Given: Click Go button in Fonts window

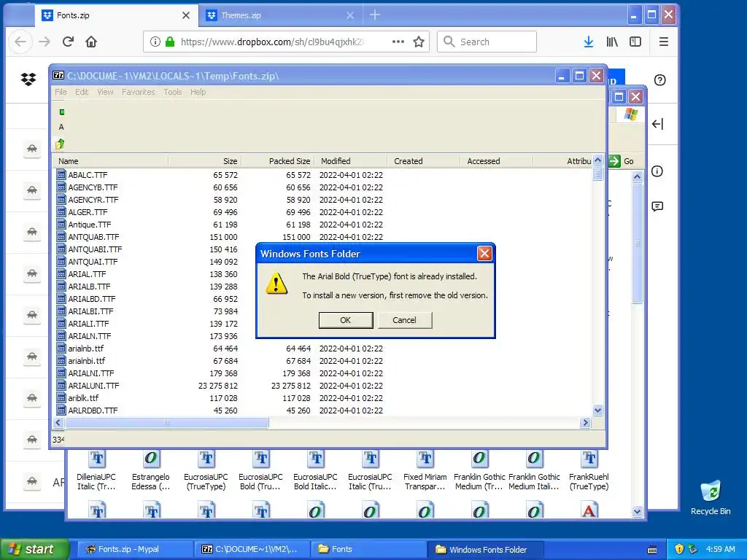Looking at the screenshot, I should pyautogui.click(x=622, y=161).
